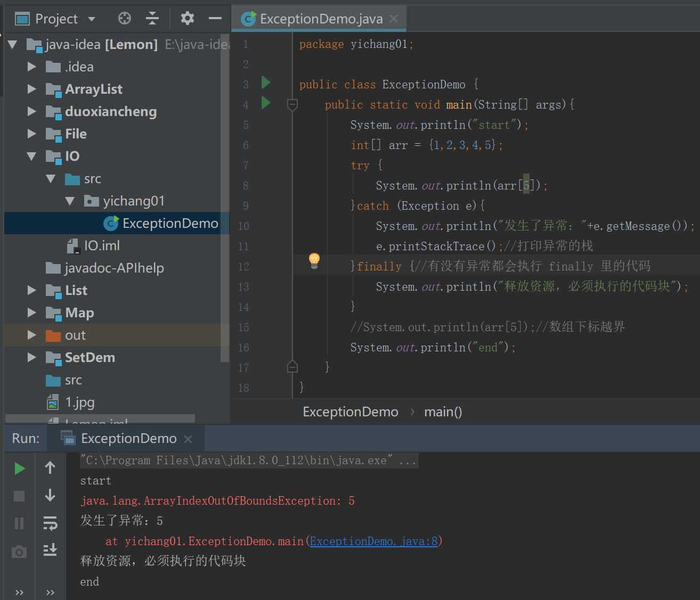700x600 pixels.
Task: Show more left Run toolbar actions
Action: [19, 593]
